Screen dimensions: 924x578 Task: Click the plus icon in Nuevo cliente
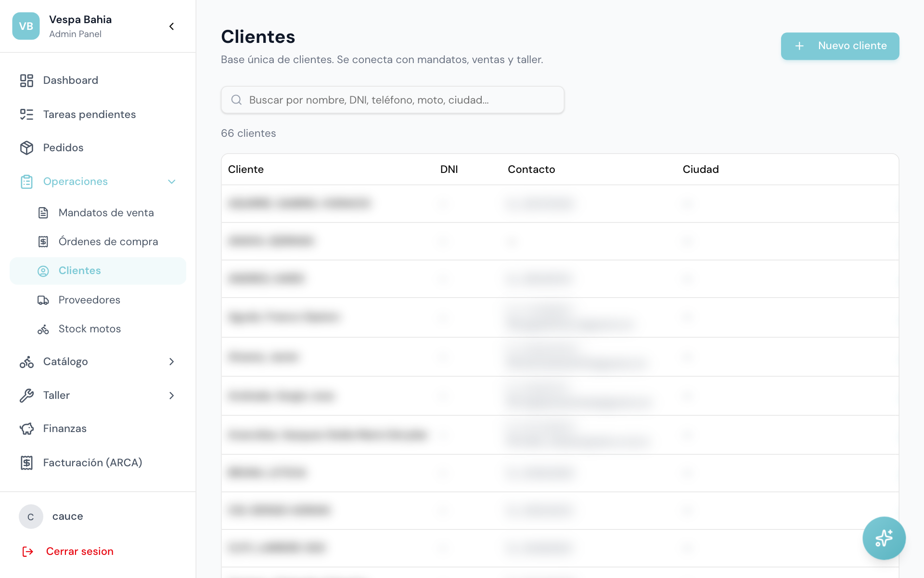(x=799, y=46)
